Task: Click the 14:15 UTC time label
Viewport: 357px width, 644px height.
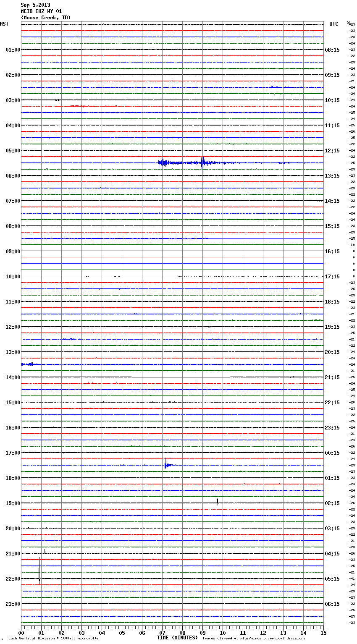Action: (x=332, y=201)
